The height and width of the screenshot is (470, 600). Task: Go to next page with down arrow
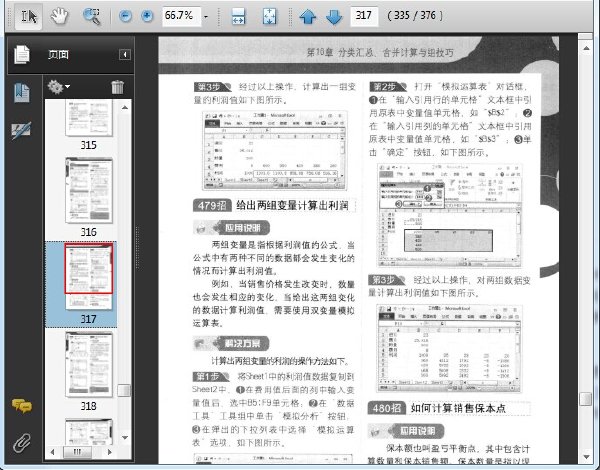click(334, 17)
